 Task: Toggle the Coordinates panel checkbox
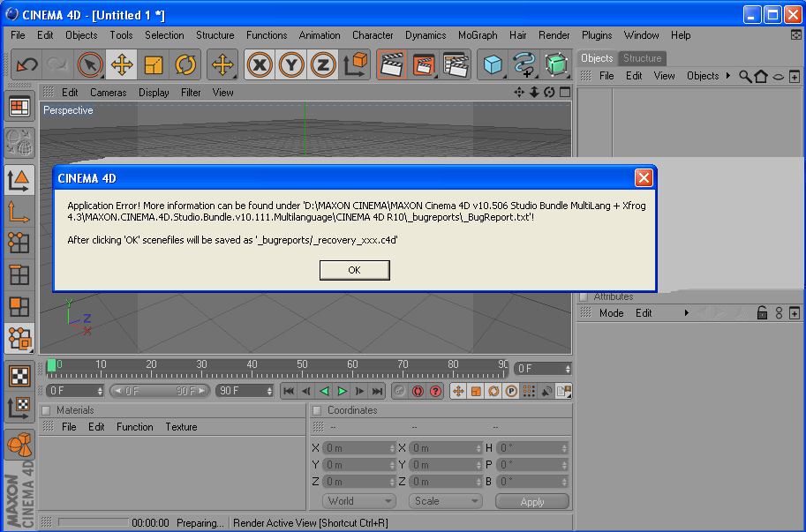(x=317, y=410)
